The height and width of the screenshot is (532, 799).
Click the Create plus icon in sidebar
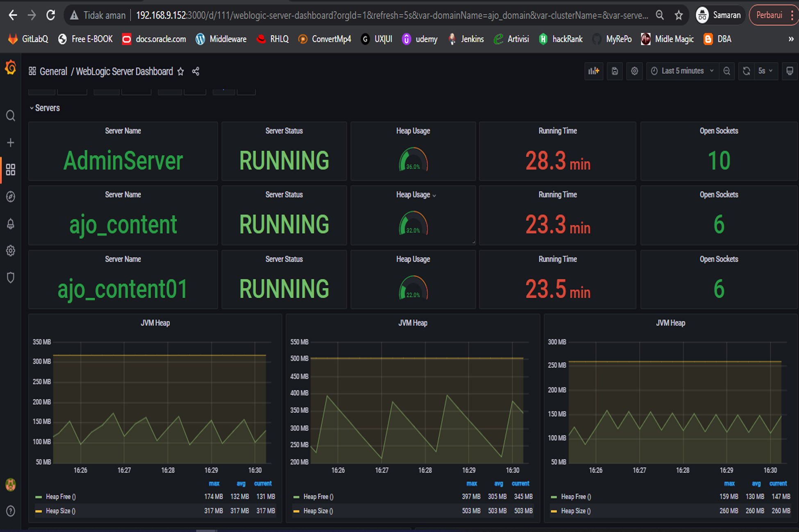click(x=11, y=143)
